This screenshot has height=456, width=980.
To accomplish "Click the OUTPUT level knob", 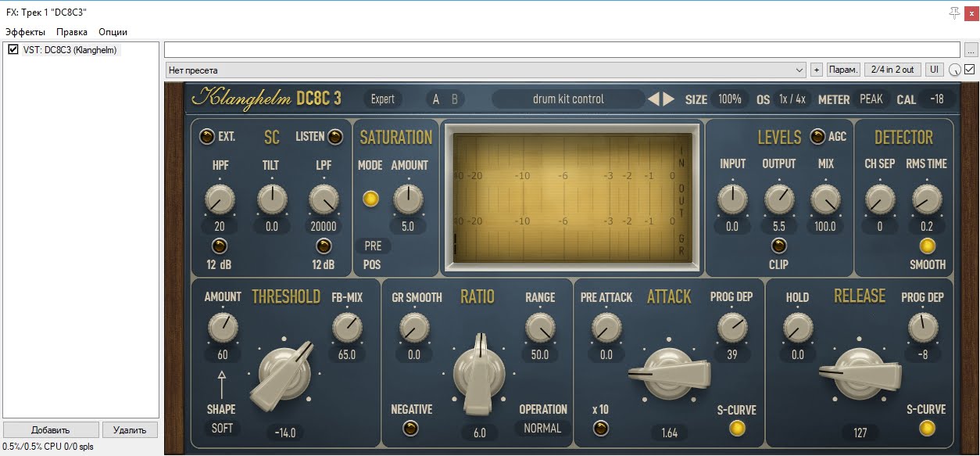I will click(778, 199).
